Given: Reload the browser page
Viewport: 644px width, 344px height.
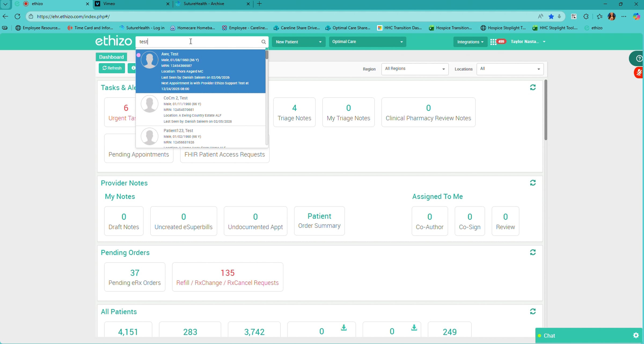Looking at the screenshot, I should [17, 16].
